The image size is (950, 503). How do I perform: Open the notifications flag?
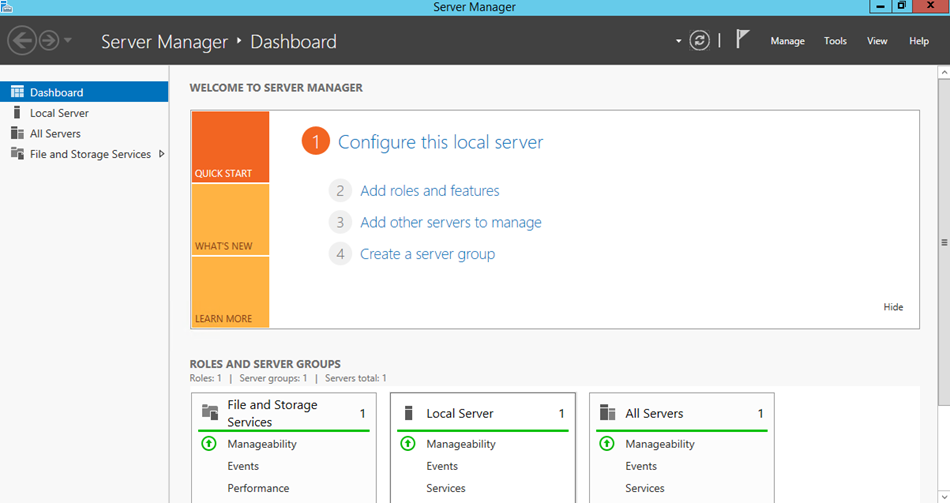(x=742, y=39)
